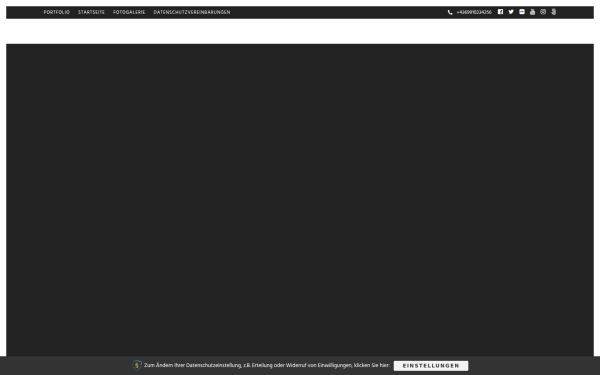Open the Facebook social icon
Image resolution: width=600 pixels, height=375 pixels.
(500, 12)
